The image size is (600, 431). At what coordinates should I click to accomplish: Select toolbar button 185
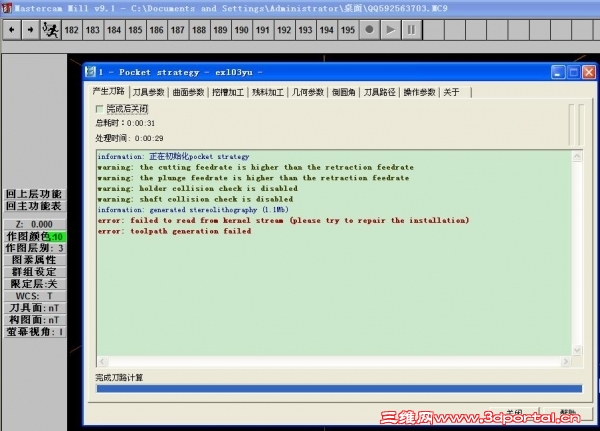(x=135, y=29)
